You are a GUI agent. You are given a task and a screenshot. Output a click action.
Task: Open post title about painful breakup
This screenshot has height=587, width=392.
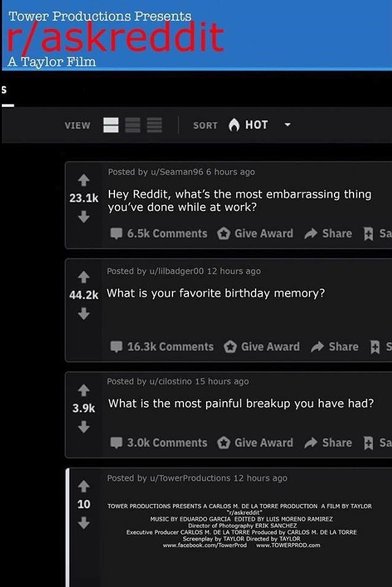pyautogui.click(x=241, y=403)
